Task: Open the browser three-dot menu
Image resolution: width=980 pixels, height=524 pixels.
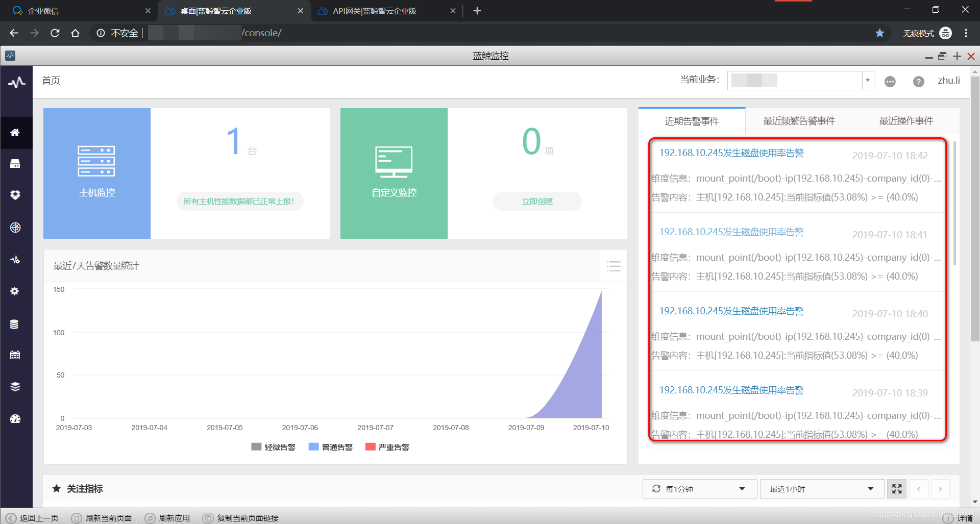Action: (x=966, y=33)
